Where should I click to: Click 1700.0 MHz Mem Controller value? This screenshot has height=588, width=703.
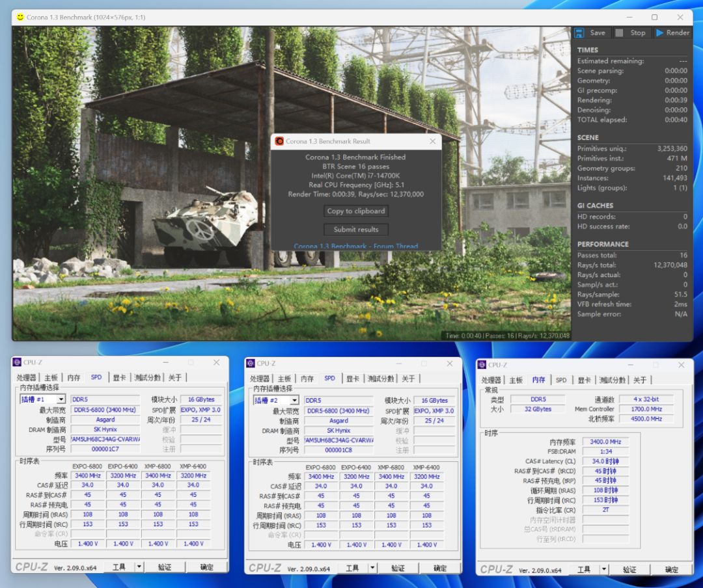[x=646, y=408]
